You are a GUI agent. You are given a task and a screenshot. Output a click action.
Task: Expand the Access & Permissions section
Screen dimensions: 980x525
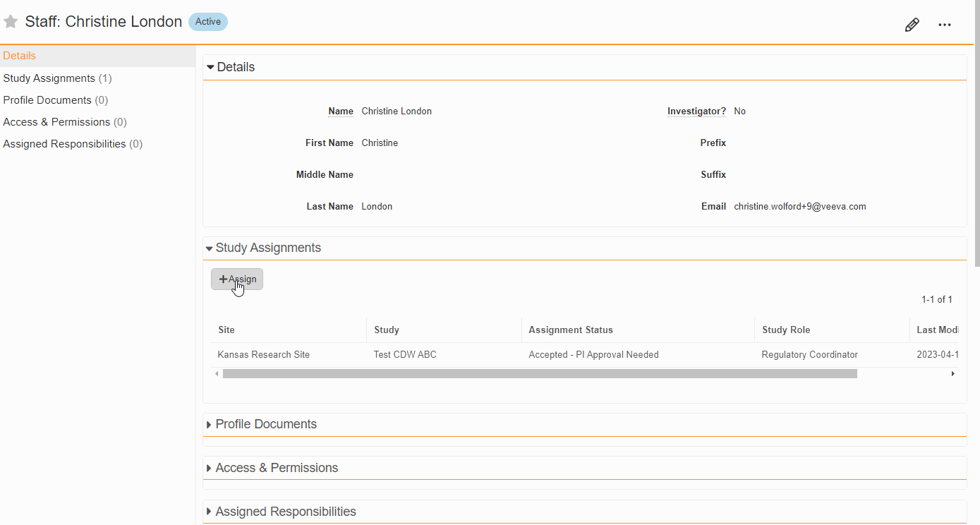(209, 469)
